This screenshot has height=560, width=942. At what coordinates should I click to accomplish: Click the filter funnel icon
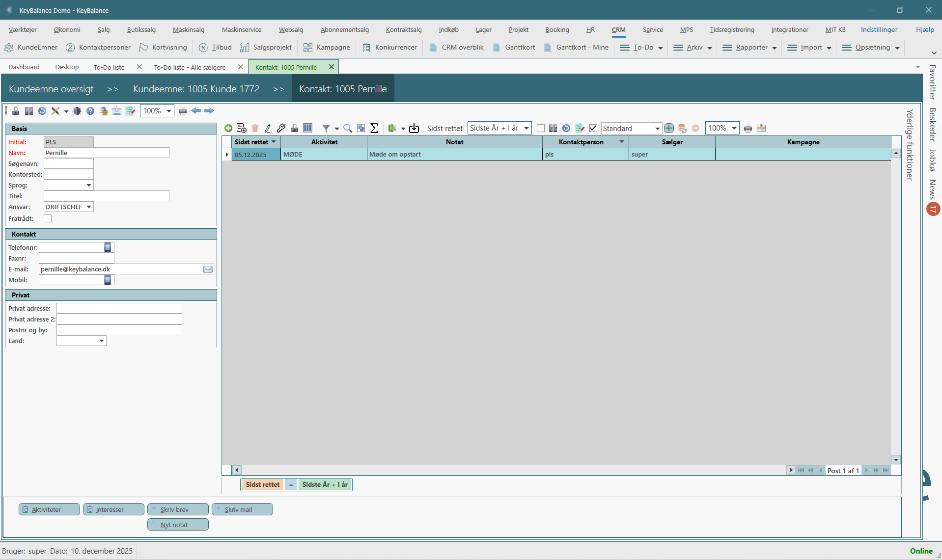point(326,128)
